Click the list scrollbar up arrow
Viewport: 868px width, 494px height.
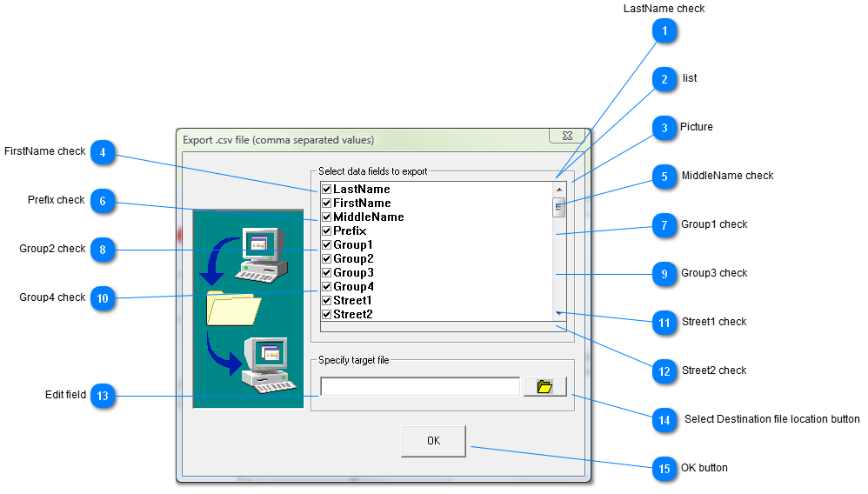[x=559, y=190]
